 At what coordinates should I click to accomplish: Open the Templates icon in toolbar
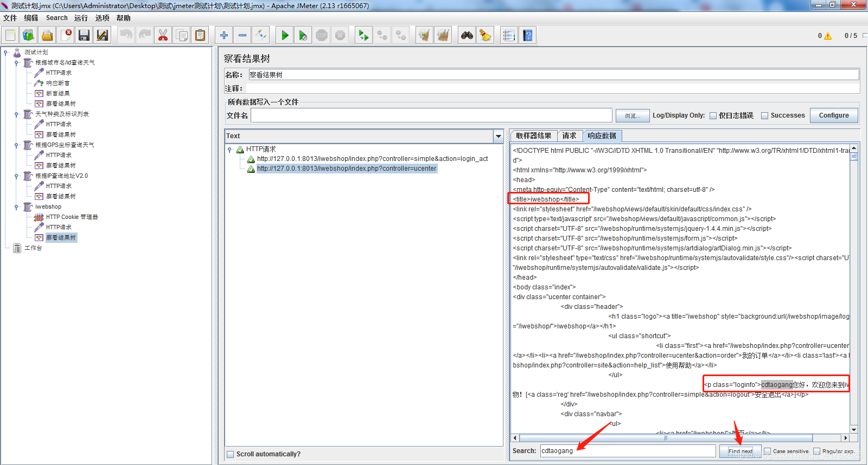28,35
